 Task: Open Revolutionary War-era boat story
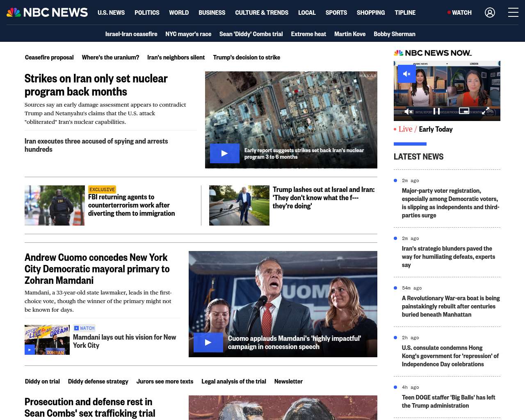click(x=451, y=306)
